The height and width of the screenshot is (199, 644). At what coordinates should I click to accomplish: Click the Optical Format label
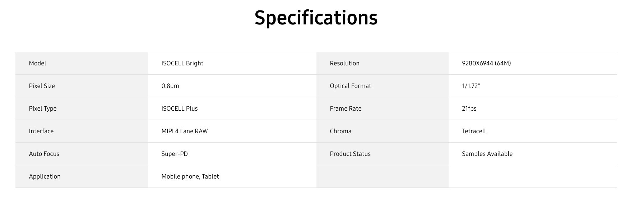coord(350,86)
